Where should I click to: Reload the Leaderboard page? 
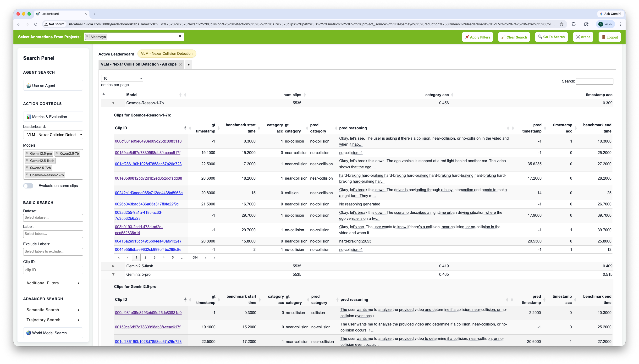coord(36,24)
